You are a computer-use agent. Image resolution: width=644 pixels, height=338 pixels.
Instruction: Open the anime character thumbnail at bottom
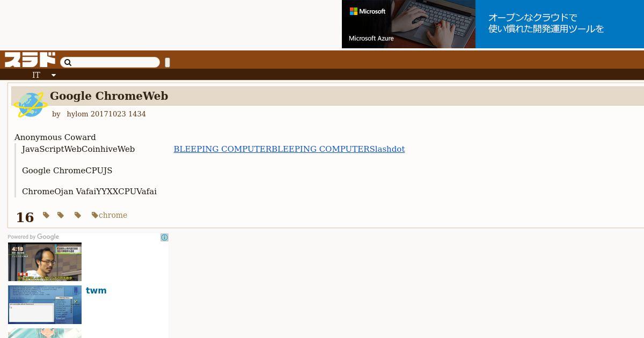[x=45, y=333]
